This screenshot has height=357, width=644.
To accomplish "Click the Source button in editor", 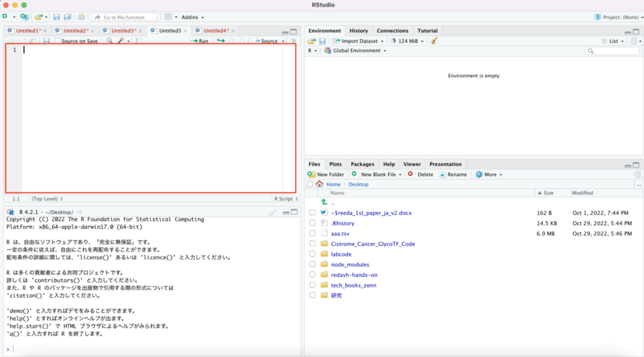I will (x=265, y=41).
